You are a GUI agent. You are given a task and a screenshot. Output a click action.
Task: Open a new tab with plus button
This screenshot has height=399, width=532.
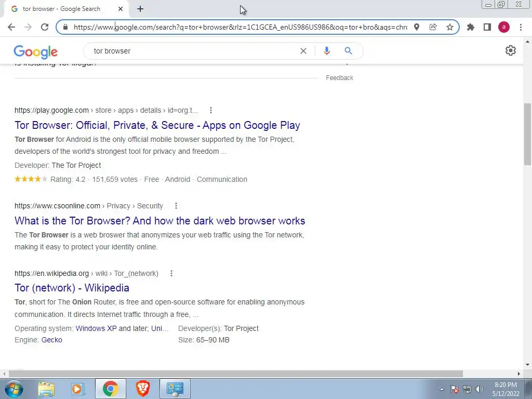coord(140,9)
